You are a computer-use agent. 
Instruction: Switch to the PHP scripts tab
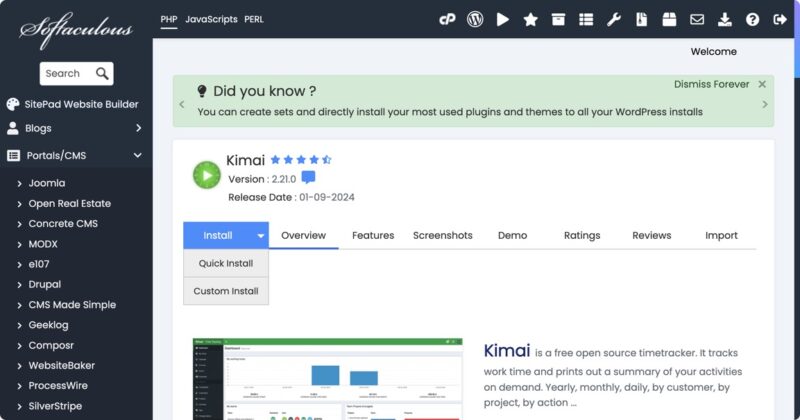[169, 19]
